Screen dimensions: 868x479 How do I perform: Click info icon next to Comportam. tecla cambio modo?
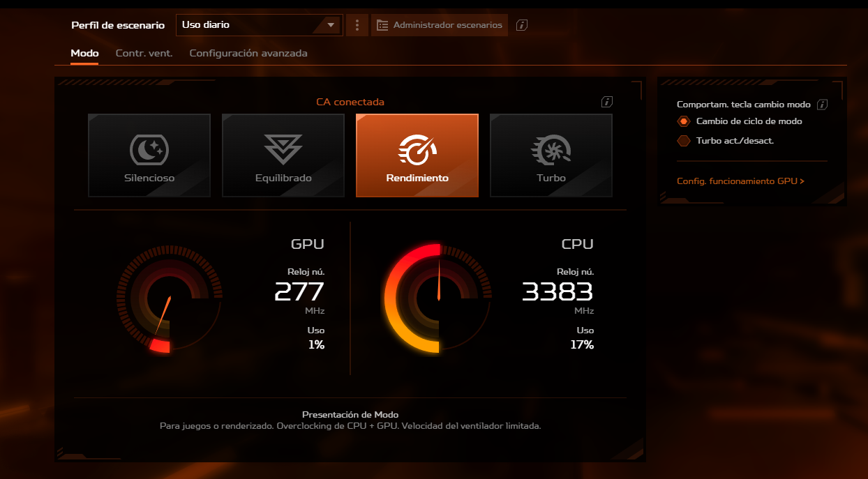coord(822,105)
